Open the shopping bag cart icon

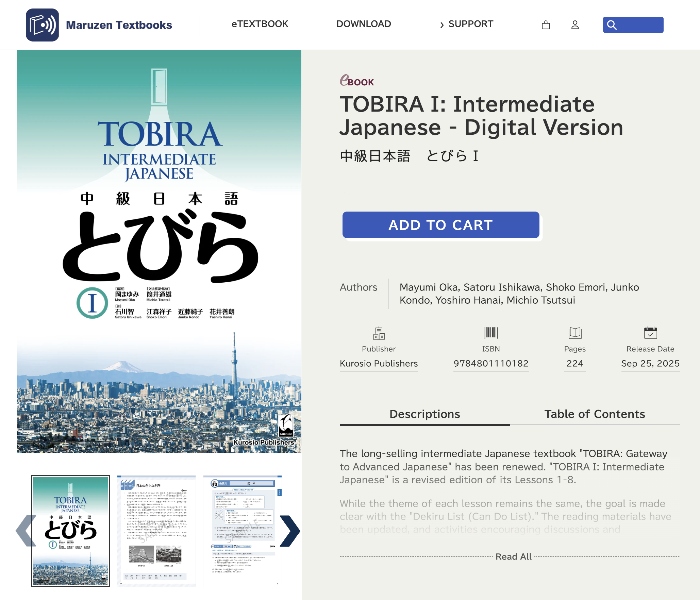tap(546, 25)
